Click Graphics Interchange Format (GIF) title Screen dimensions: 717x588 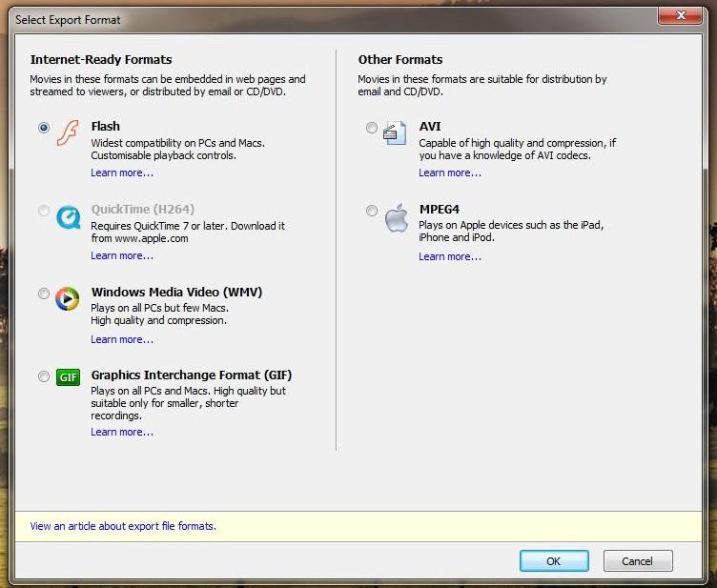(191, 375)
